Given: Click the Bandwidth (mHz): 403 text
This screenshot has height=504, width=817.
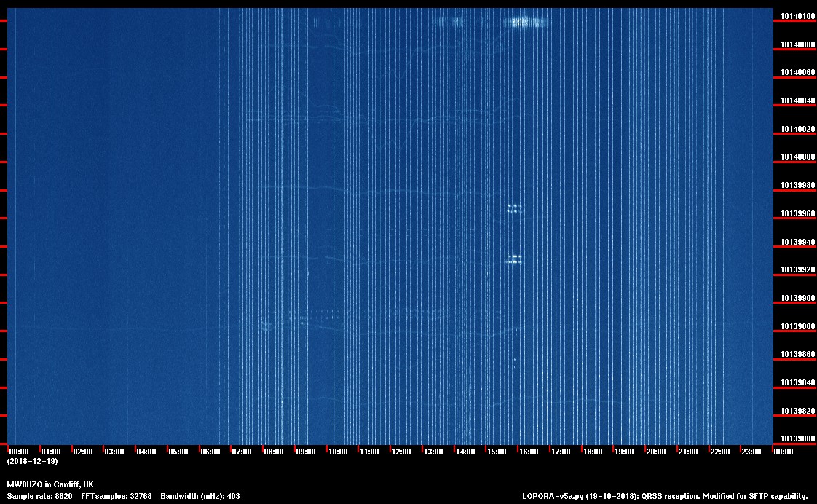Looking at the screenshot, I should coord(200,496).
